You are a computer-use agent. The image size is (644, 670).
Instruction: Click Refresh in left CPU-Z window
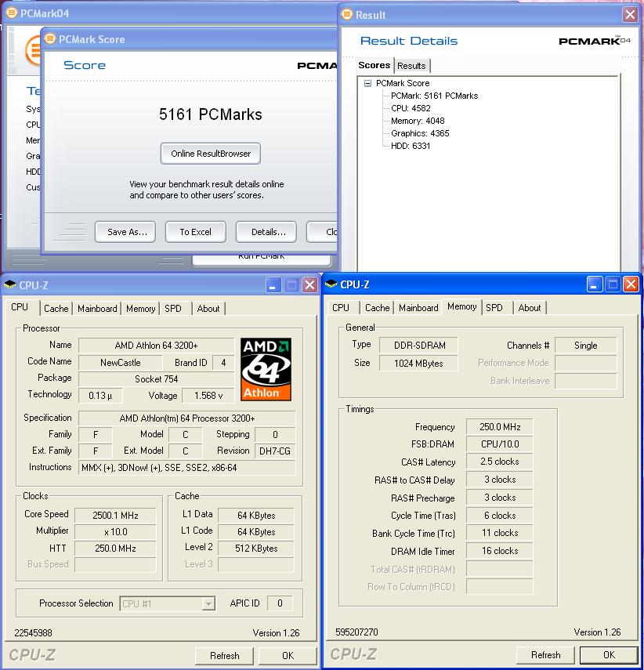click(224, 655)
